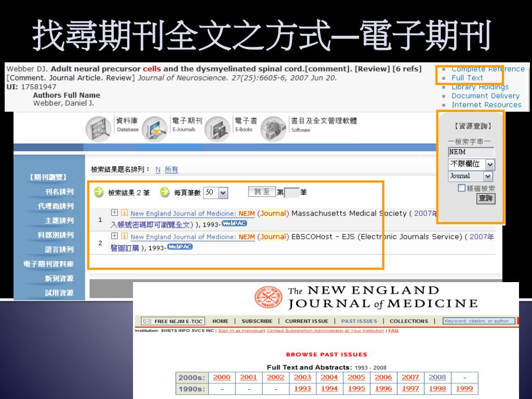Open the 每頁筆數 50 dropdown
Screen dimensions: 532x399
[216, 193]
